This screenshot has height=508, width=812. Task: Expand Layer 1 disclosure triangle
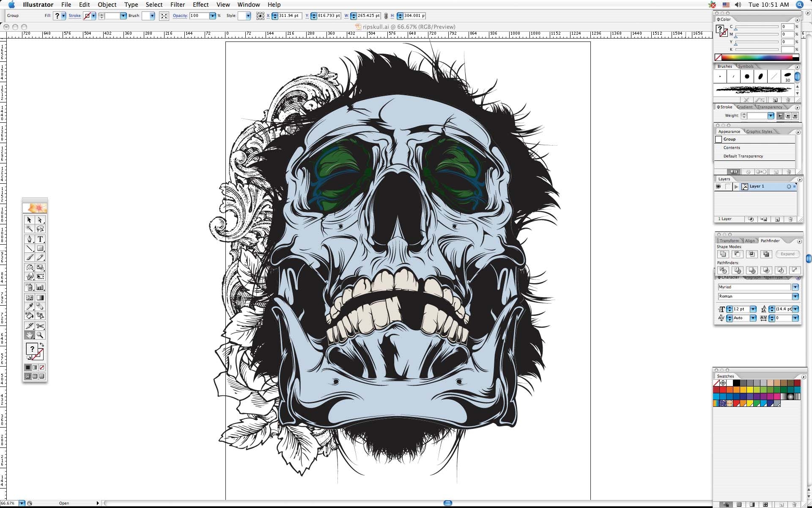pyautogui.click(x=736, y=187)
